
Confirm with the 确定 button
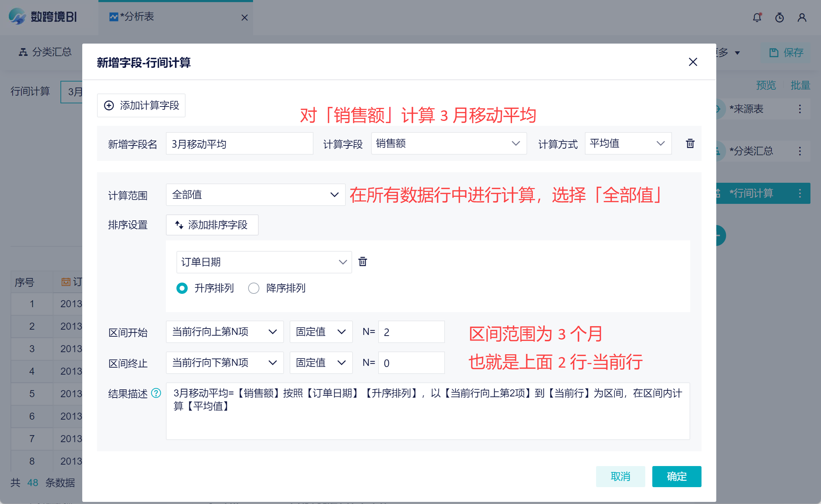[676, 477]
